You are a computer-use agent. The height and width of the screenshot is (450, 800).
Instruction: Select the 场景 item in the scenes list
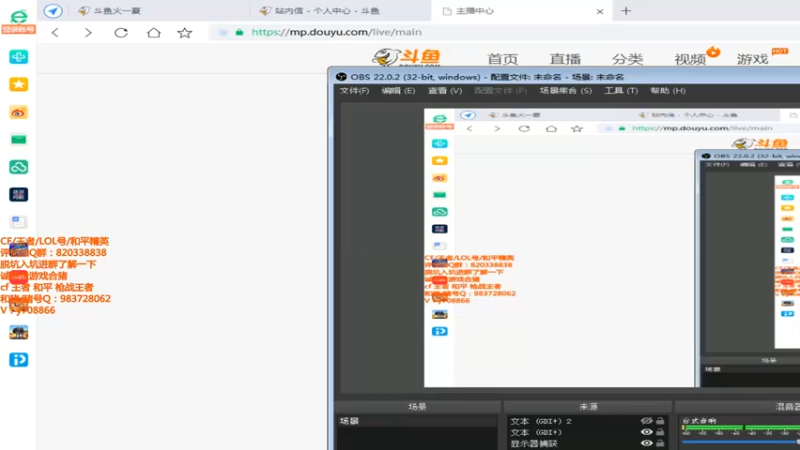(416, 421)
